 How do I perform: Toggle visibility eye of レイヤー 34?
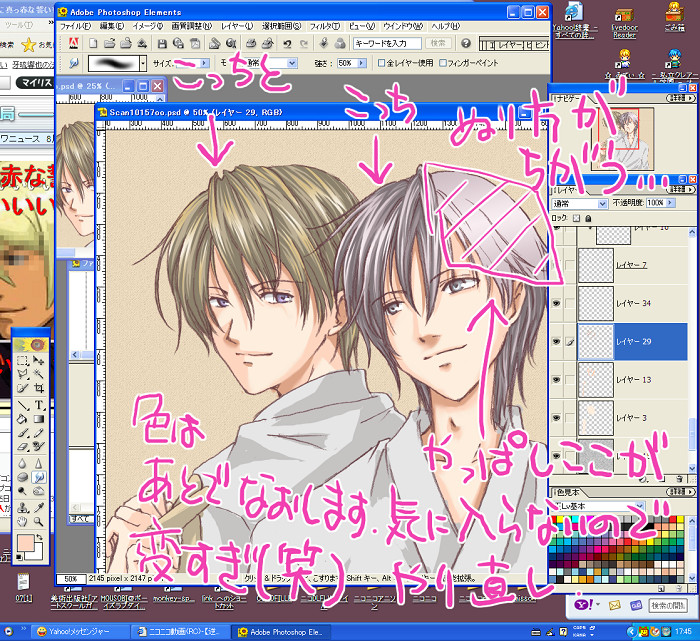tap(556, 303)
